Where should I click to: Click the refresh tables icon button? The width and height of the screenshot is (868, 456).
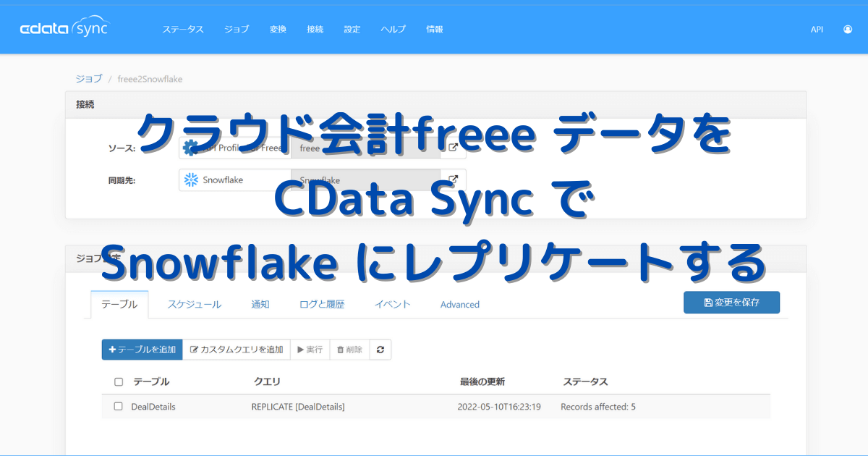click(380, 350)
